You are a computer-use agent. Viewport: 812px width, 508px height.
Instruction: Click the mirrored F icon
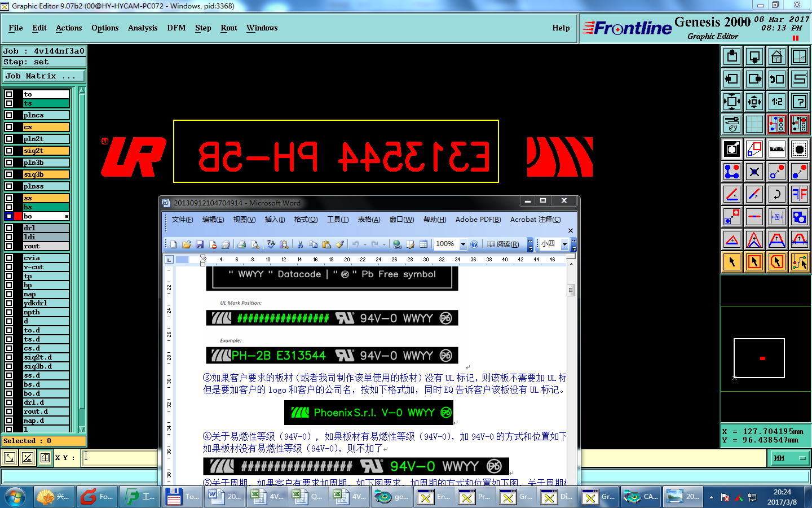[x=800, y=194]
